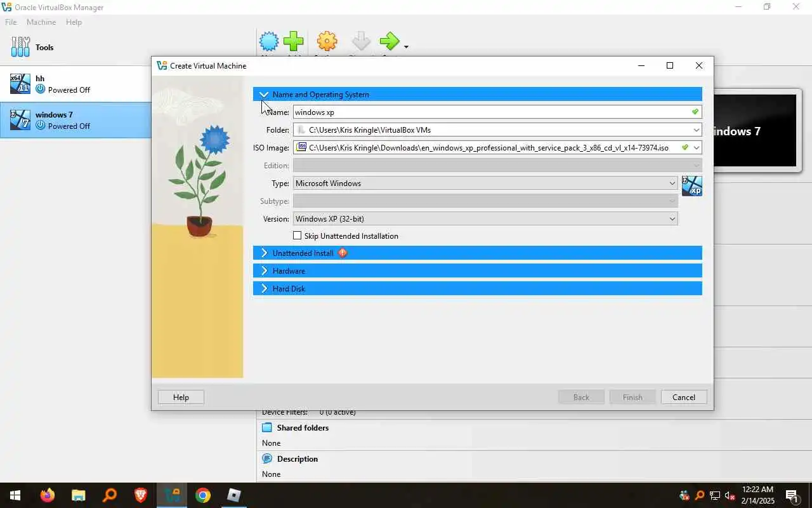
Task: Open Chrome from the taskbar
Action: pyautogui.click(x=203, y=495)
